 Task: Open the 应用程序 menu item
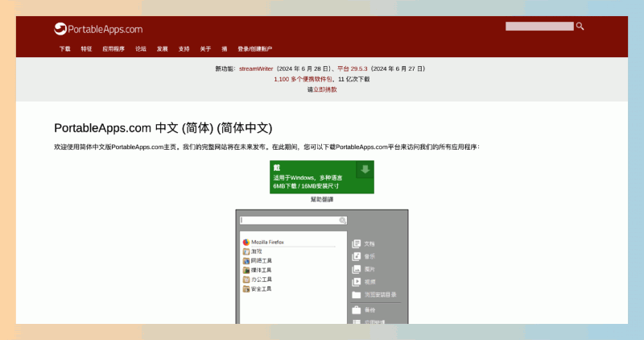[114, 49]
